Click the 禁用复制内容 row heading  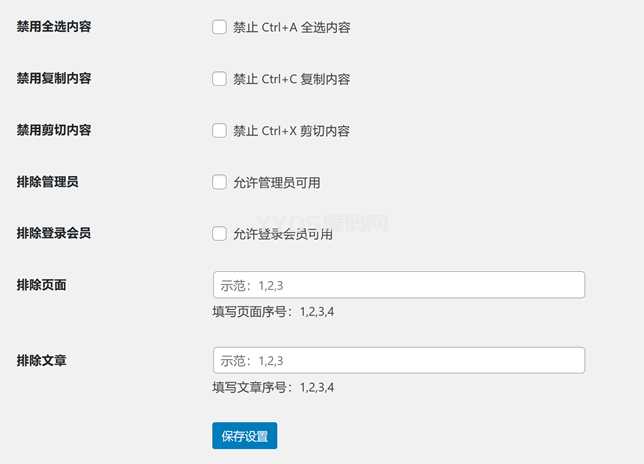(x=54, y=77)
